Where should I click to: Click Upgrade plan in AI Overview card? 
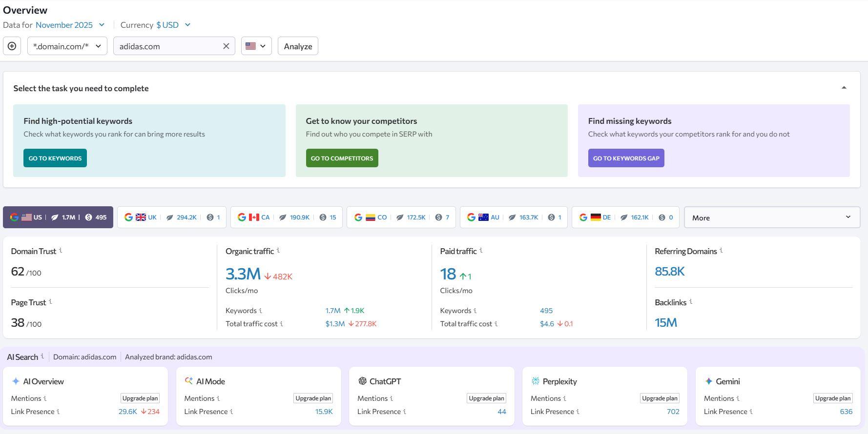(x=140, y=398)
